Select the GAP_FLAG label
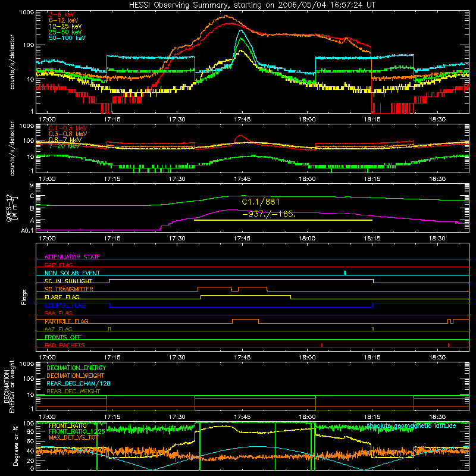The height and width of the screenshot is (476, 476). click(58, 265)
